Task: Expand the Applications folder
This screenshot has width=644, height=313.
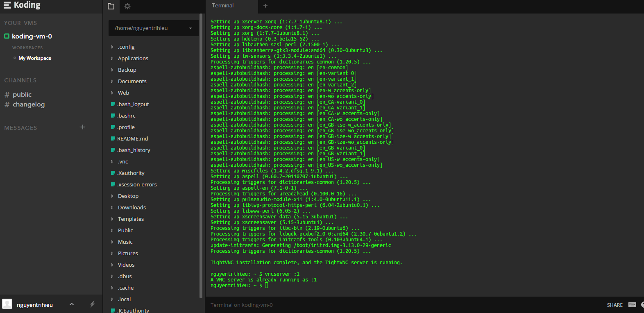Action: (133, 59)
